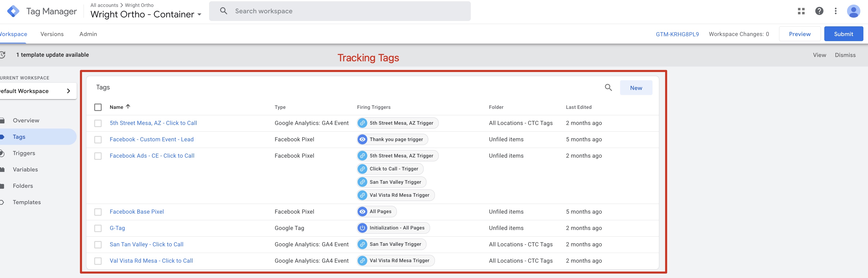868x278 pixels.
Task: Open Folders in the sidebar
Action: coord(23,186)
